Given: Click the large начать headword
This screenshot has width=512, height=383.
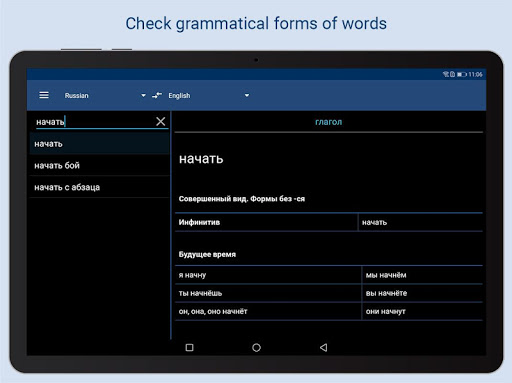Looking at the screenshot, I should coord(201,159).
